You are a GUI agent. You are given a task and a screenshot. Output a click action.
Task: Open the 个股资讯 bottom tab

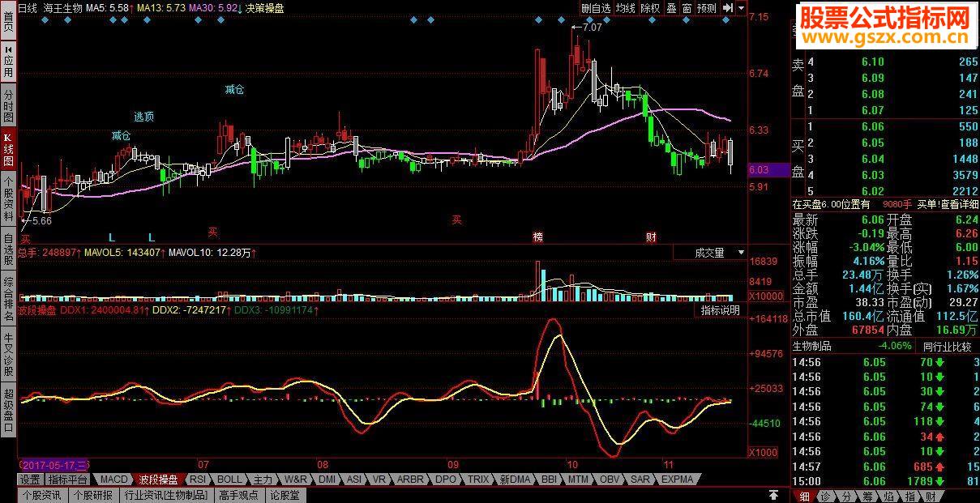(x=41, y=495)
